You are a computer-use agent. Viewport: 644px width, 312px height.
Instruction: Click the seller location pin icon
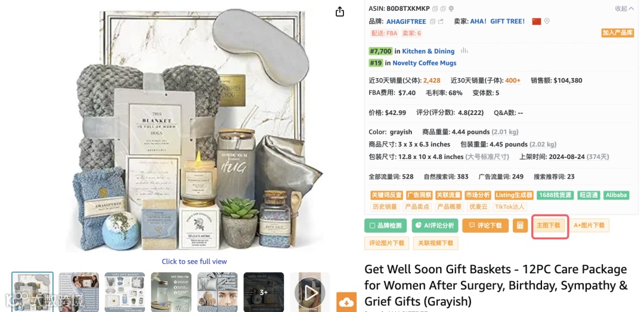click(x=547, y=21)
